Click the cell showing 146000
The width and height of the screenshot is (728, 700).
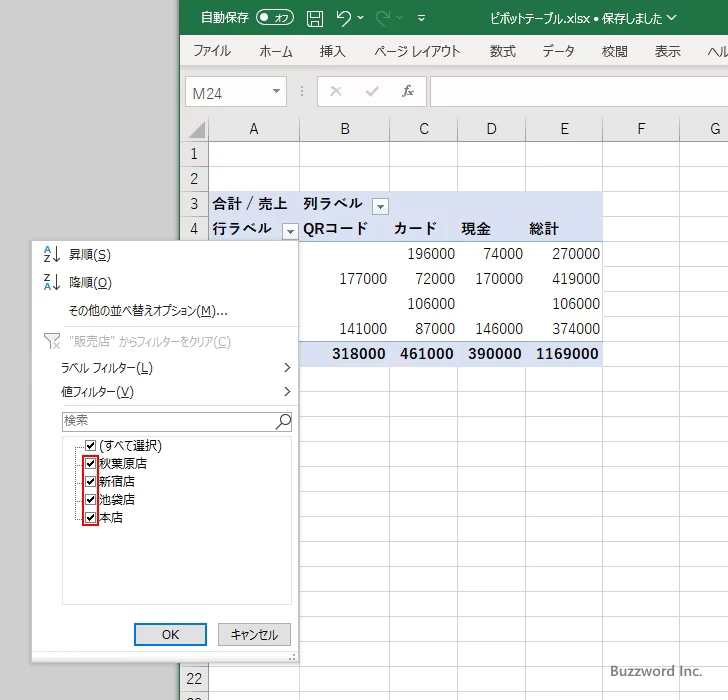coord(491,329)
